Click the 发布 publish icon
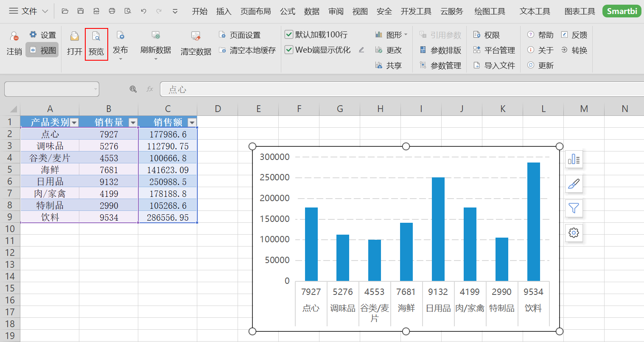The height and width of the screenshot is (342, 644). coord(120,36)
